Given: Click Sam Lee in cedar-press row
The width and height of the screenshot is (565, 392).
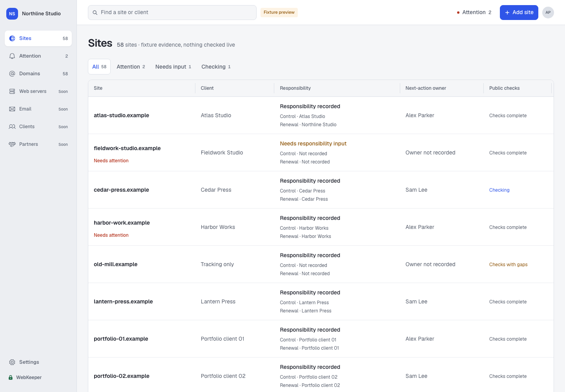Looking at the screenshot, I should (416, 190).
